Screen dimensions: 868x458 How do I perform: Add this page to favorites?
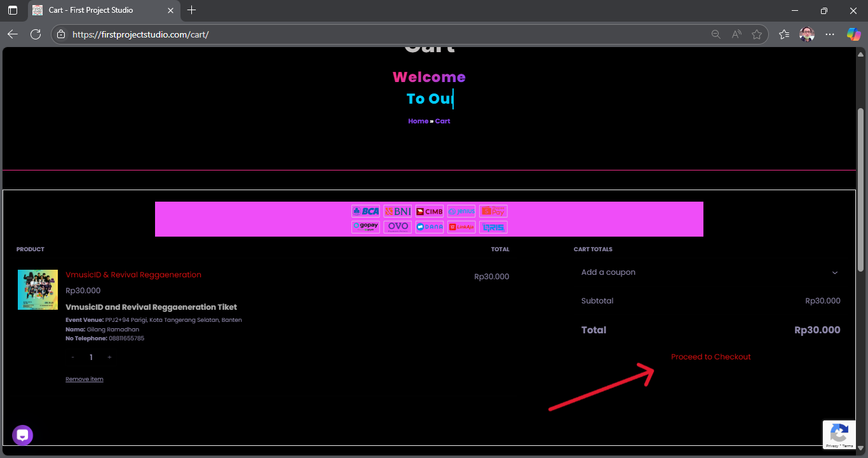pos(757,34)
